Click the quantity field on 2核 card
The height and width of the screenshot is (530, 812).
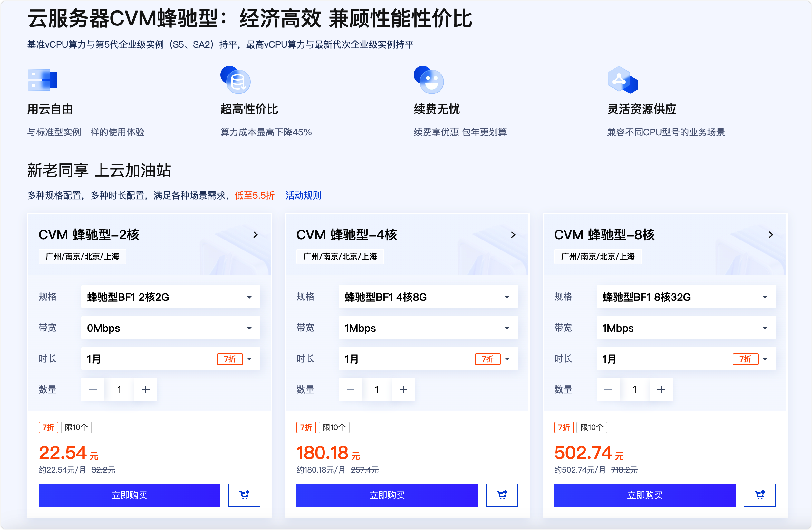pos(119,389)
